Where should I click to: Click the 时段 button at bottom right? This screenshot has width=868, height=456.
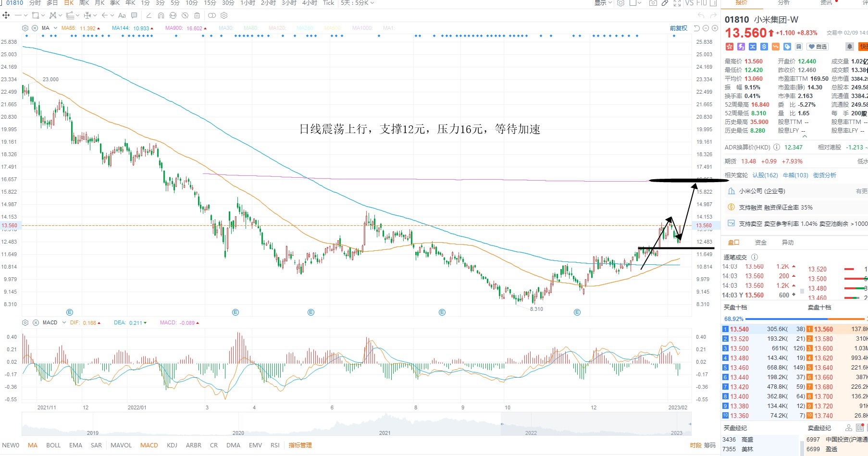695,445
